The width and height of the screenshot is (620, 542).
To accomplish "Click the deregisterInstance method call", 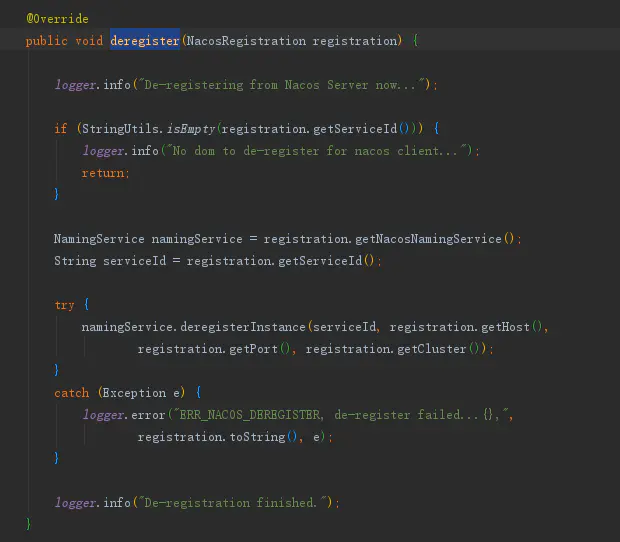I will click(x=245, y=327).
